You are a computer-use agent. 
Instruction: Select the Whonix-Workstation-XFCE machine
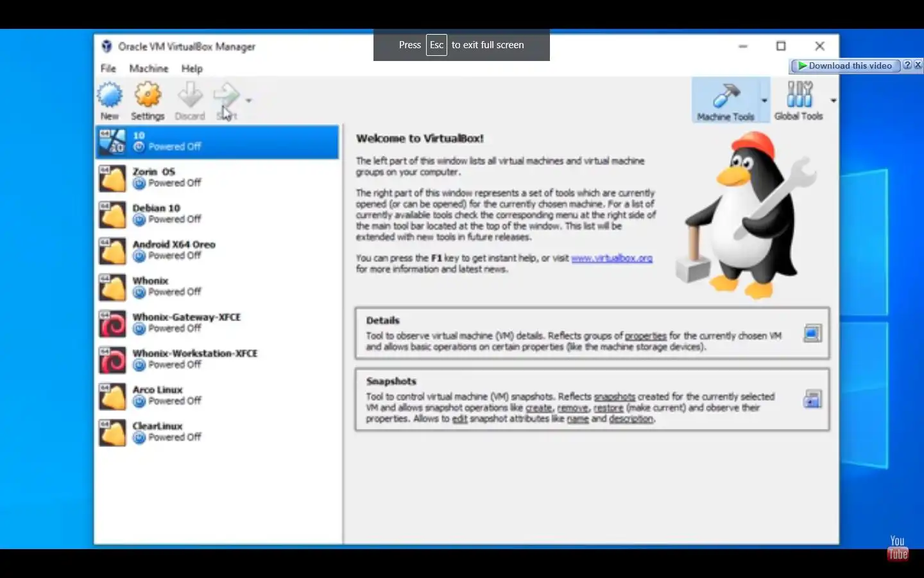point(218,360)
